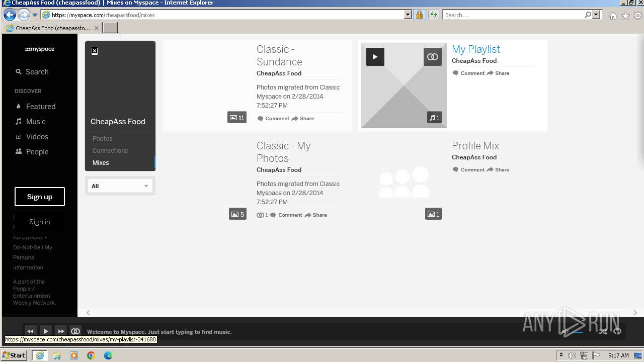Click the player play button
Screen dimensions: 644x362
46,331
